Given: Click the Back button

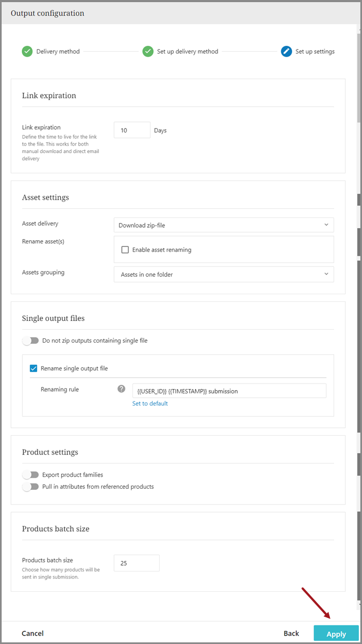Looking at the screenshot, I should pos(291,634).
